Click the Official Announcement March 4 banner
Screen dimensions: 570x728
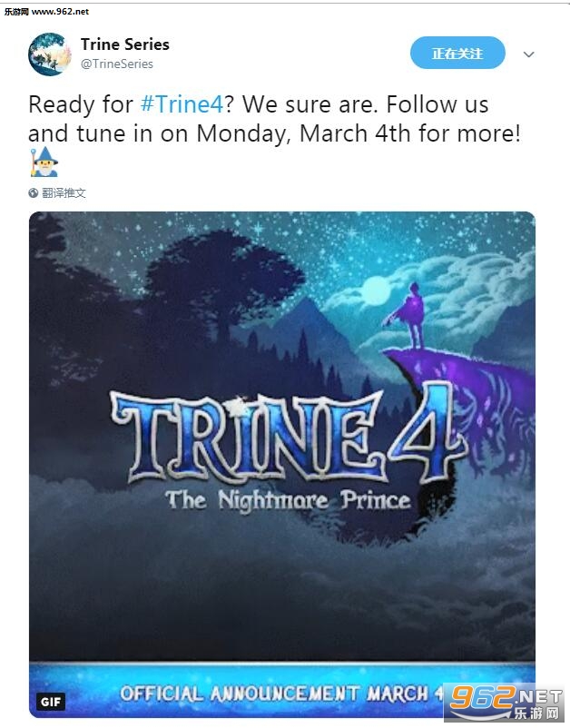pos(272,694)
